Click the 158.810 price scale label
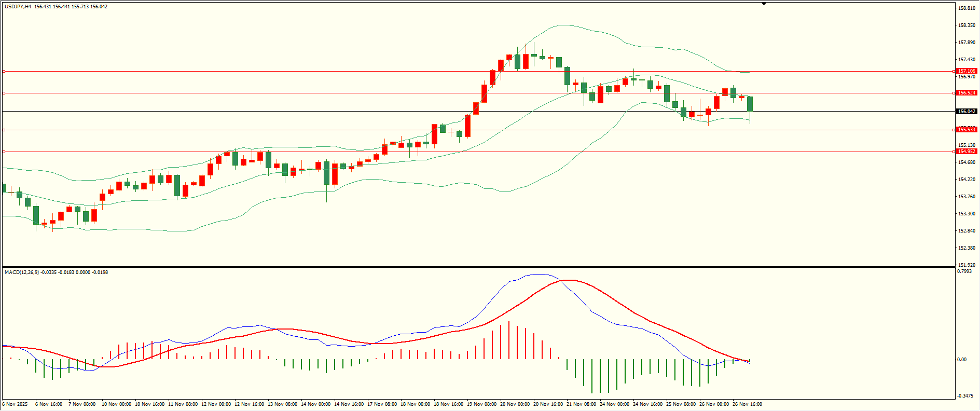The height and width of the screenshot is (411, 980). pos(967,8)
